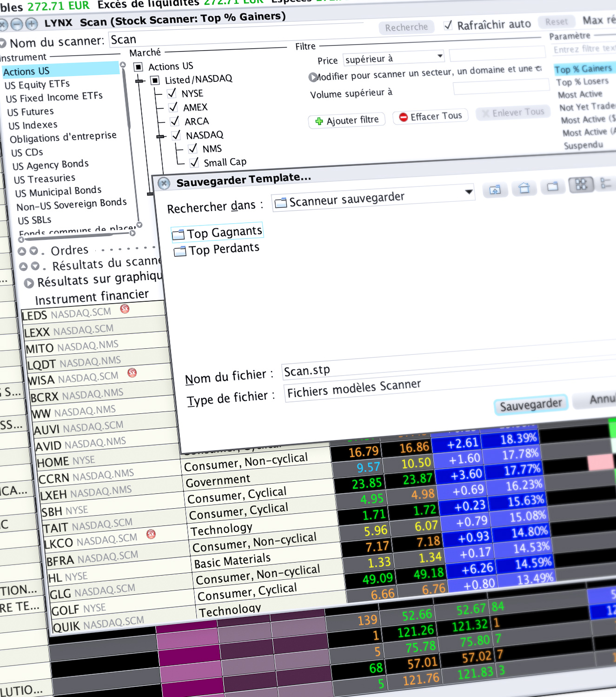The height and width of the screenshot is (697, 616).
Task: Click instrument list scroll-left arrow
Action: [21, 239]
